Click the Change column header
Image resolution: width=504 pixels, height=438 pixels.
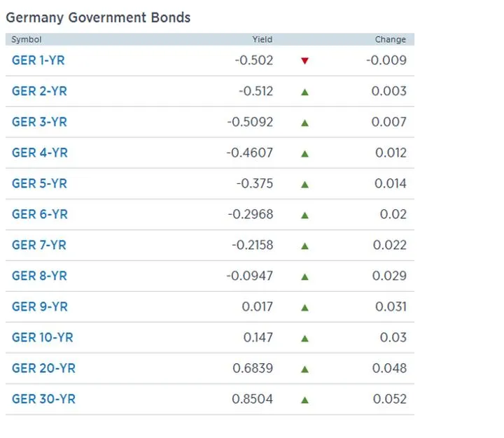391,40
